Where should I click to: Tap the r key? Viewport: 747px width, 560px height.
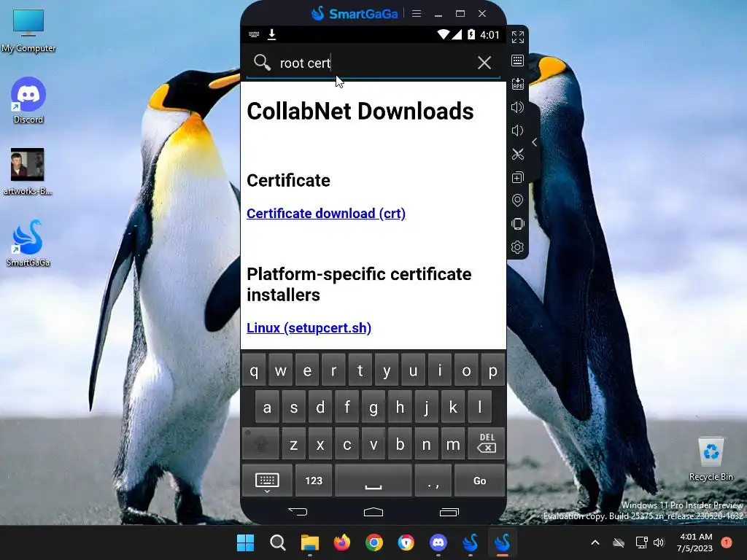coord(333,370)
